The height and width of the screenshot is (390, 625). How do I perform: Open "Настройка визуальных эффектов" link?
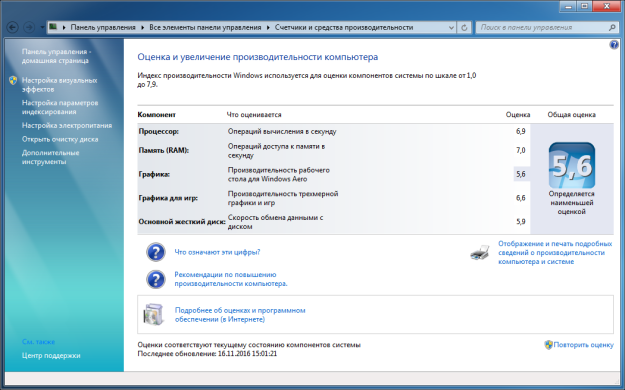click(x=59, y=85)
